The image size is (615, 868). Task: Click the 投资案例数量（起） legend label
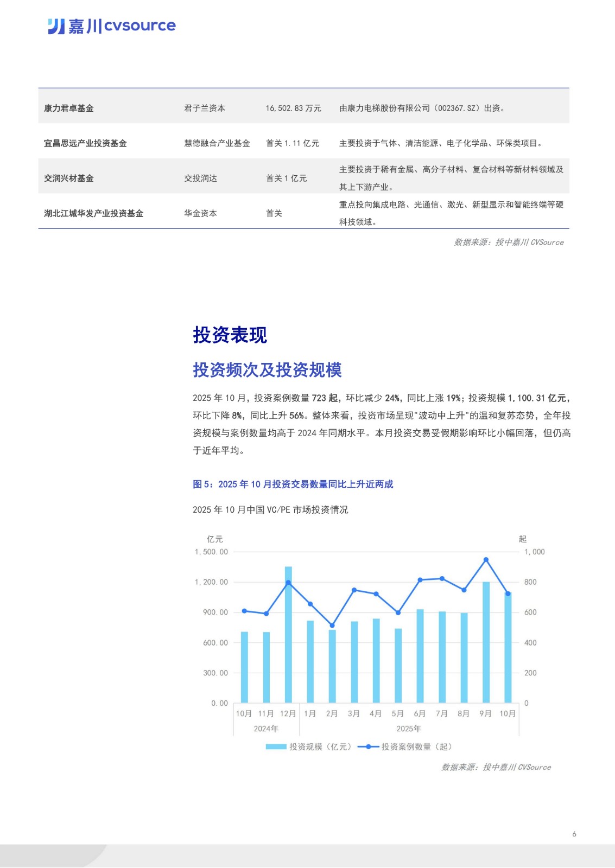coord(416,746)
